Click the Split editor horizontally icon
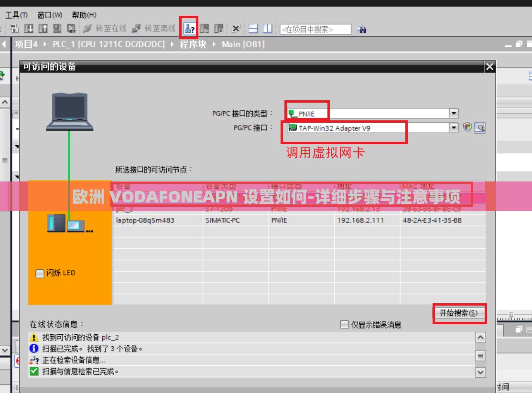 tap(253, 29)
